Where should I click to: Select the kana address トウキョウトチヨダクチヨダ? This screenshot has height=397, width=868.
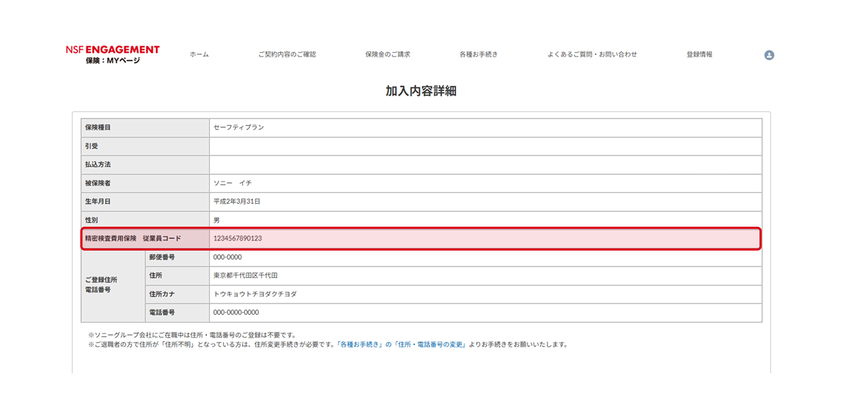pos(255,294)
